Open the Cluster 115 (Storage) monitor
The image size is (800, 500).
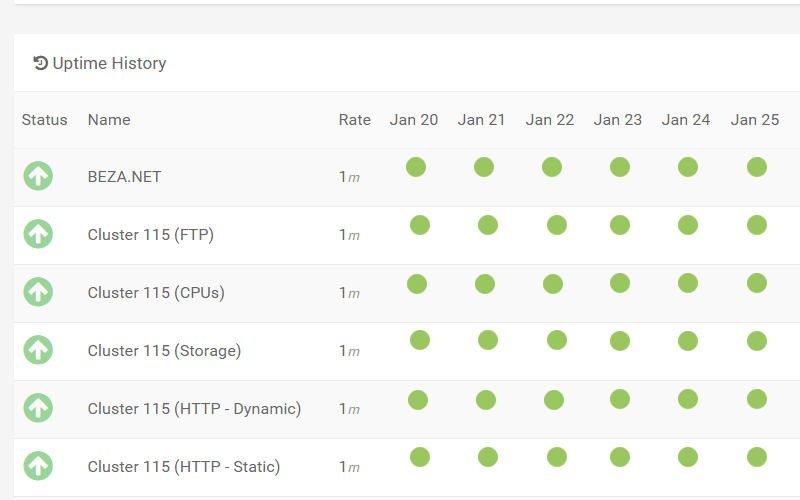(164, 351)
